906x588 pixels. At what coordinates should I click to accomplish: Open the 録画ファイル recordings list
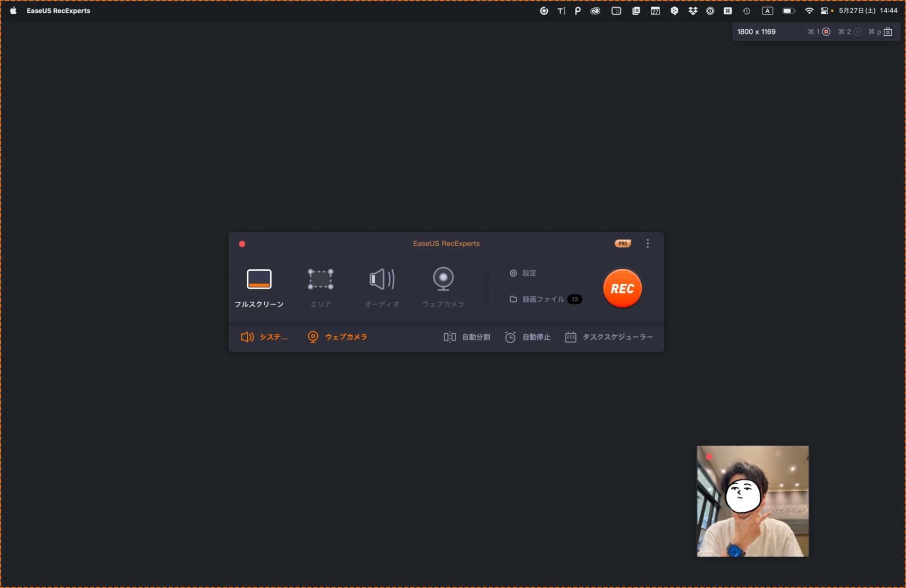(x=543, y=299)
